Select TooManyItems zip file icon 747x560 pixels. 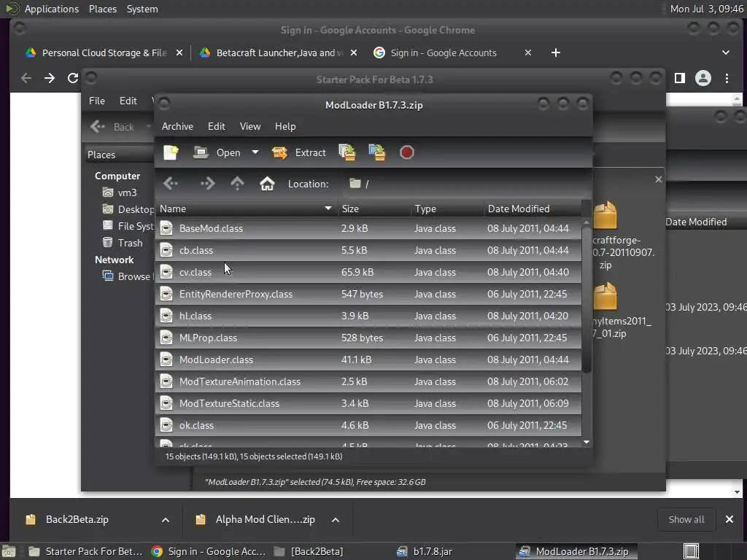coord(605,296)
